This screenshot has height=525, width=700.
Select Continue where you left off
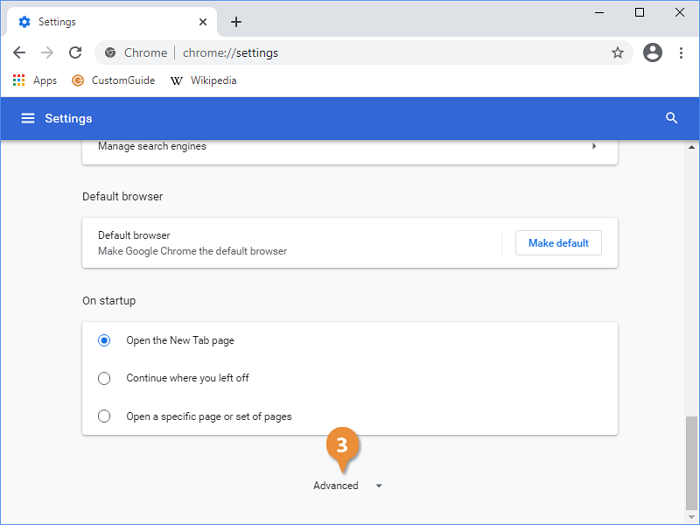point(104,378)
